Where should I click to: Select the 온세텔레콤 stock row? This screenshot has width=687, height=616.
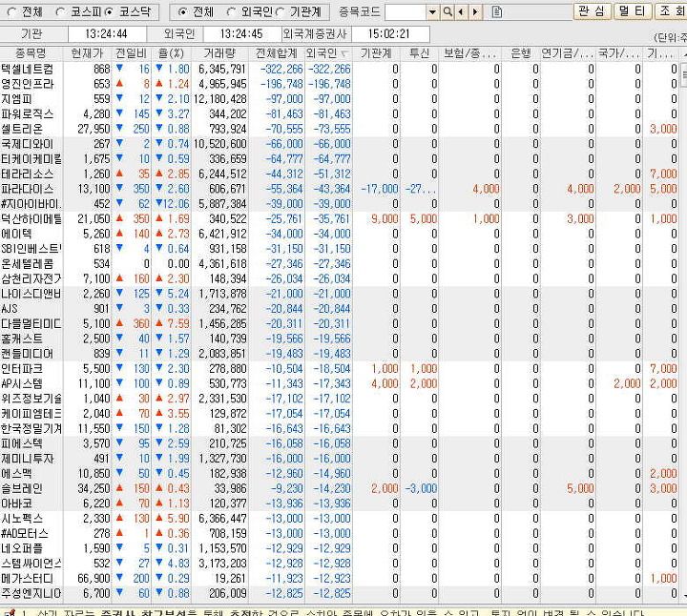339,264
